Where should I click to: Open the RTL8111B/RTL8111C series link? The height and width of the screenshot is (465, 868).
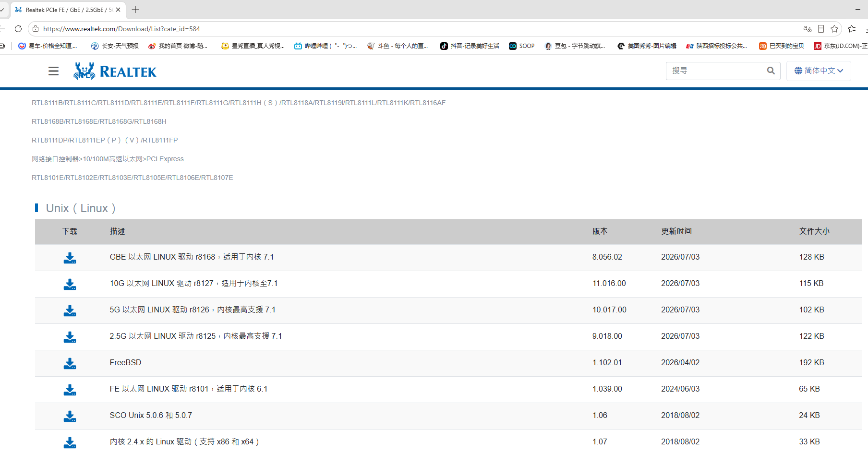click(x=239, y=103)
